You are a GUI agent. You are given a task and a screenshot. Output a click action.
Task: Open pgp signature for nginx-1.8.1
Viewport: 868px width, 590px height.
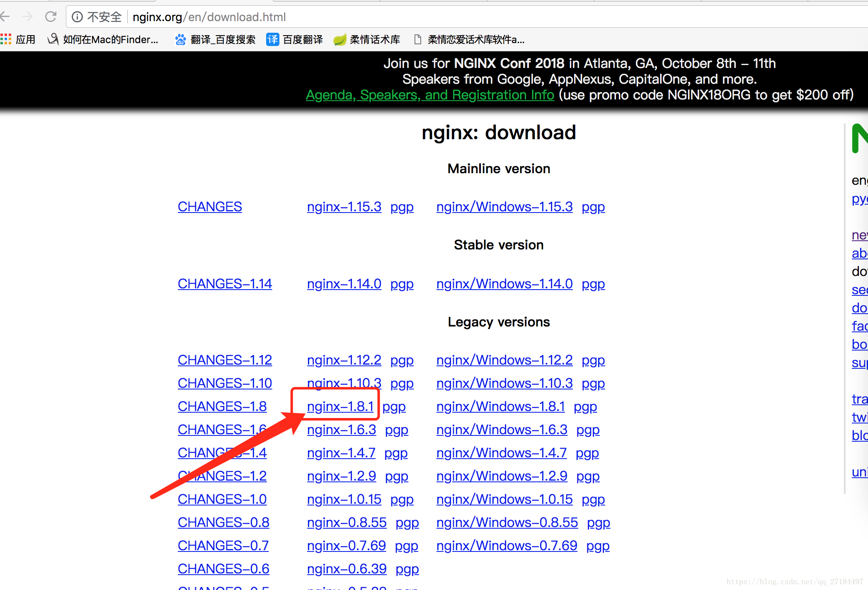(394, 407)
